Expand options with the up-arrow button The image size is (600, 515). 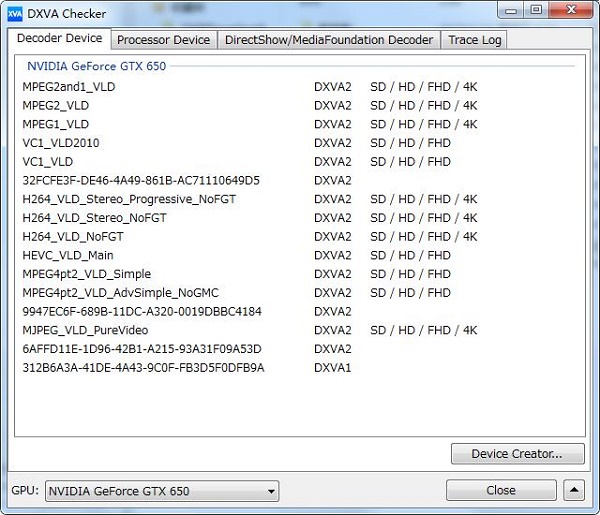coord(574,490)
